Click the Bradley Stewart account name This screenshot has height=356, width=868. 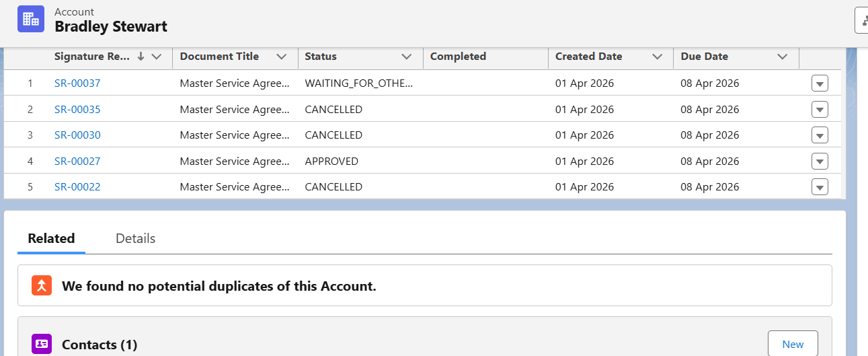coord(111,26)
